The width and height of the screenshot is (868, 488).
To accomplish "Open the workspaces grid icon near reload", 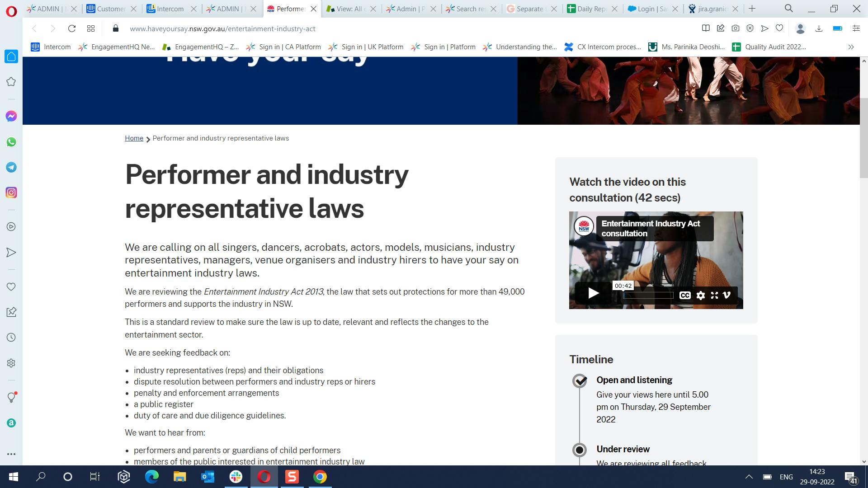I will [x=90, y=28].
